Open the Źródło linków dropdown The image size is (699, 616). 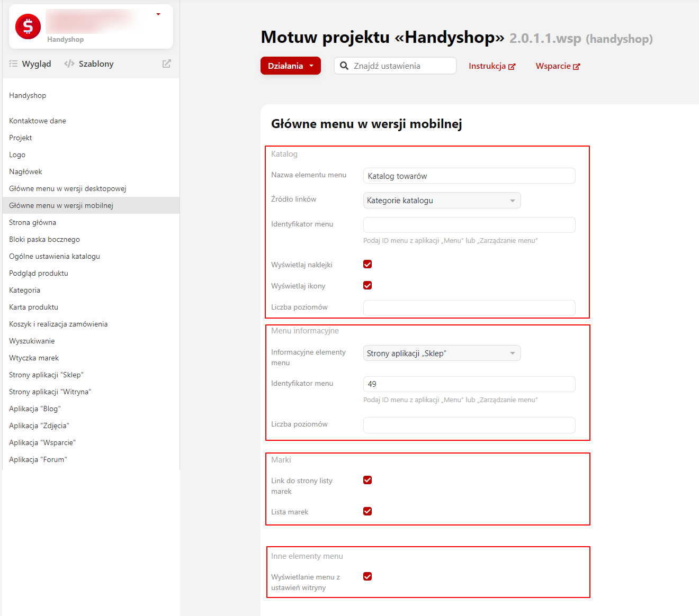click(442, 200)
